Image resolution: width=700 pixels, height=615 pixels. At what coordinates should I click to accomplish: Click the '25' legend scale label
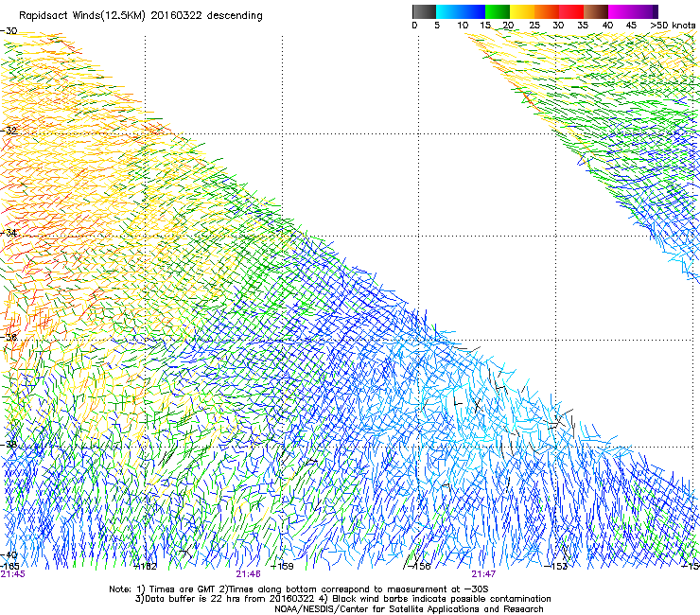coord(534,26)
